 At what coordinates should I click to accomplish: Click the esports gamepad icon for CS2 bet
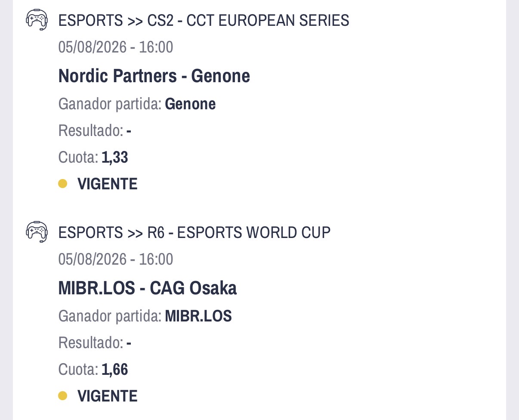(x=37, y=20)
